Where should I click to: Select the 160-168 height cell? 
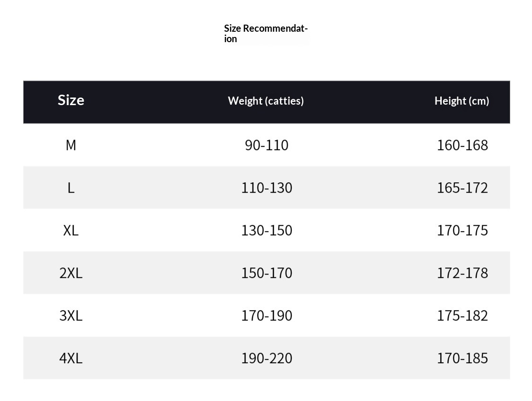pos(462,145)
